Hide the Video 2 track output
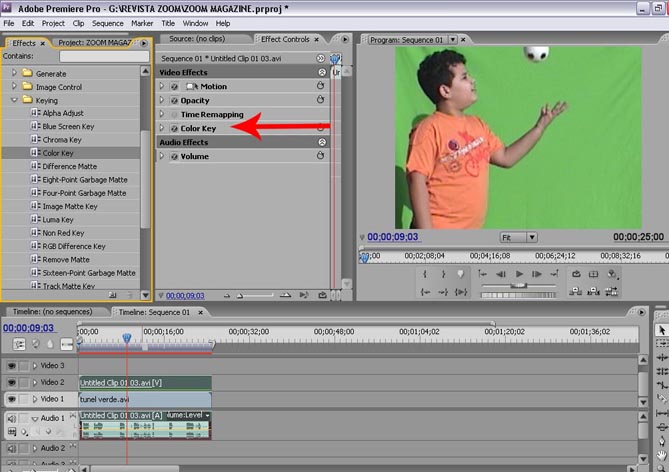Screen dimensions: 669x472 point(13,382)
